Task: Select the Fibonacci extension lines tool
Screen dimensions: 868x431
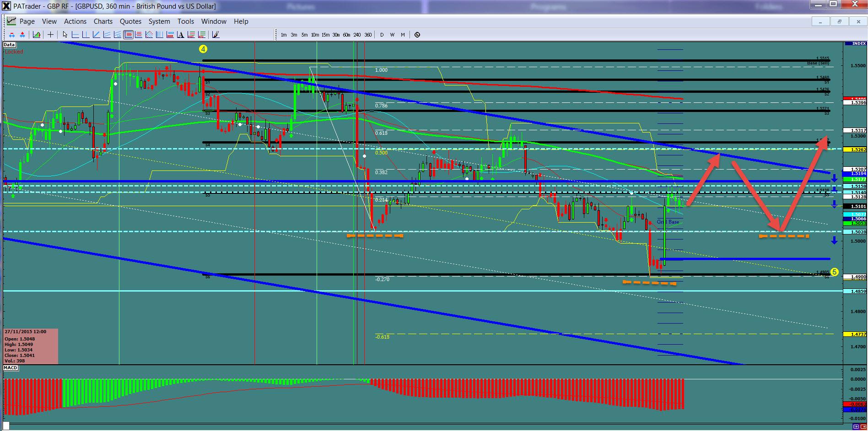Action: (x=139, y=35)
